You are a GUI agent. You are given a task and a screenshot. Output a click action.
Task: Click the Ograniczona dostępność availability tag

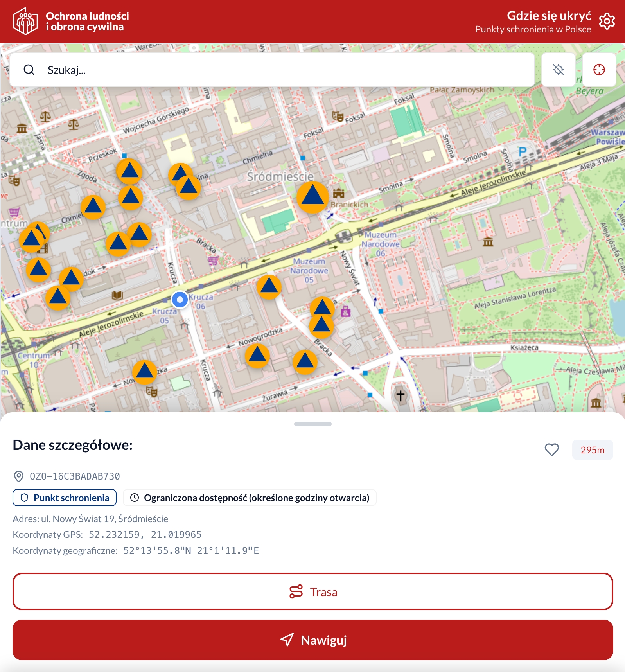[250, 498]
